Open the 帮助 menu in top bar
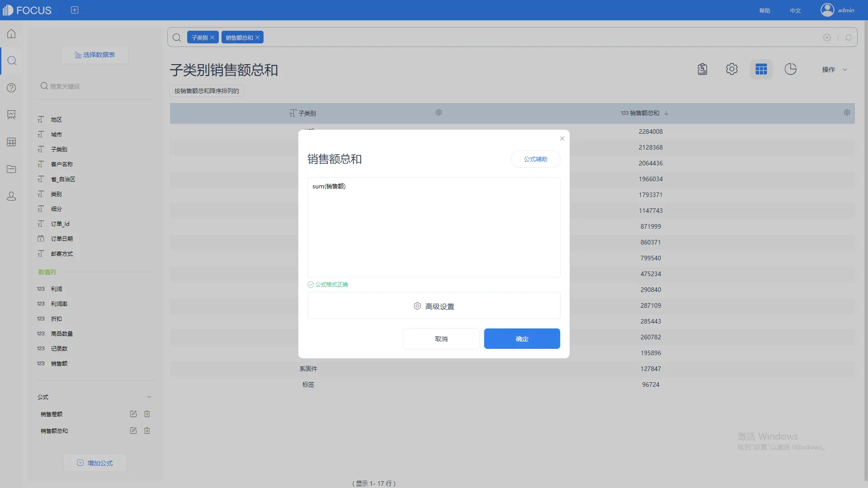The height and width of the screenshot is (488, 868). tap(764, 10)
